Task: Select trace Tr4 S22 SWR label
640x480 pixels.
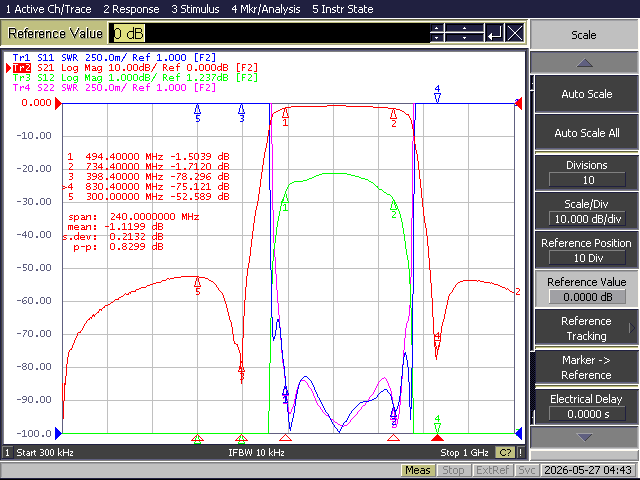Action: tap(114, 87)
